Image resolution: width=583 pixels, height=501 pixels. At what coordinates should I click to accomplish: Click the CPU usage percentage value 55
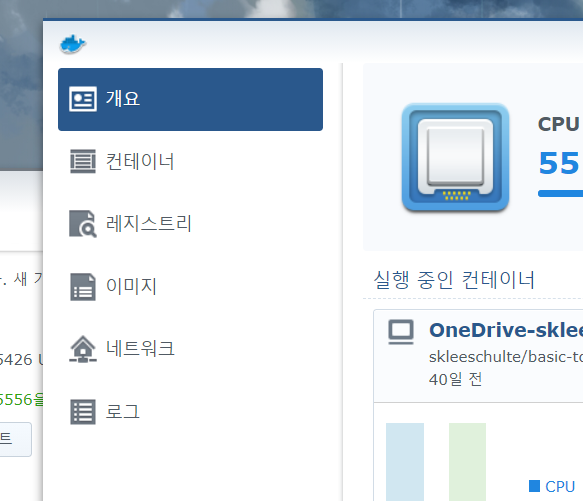coord(559,163)
